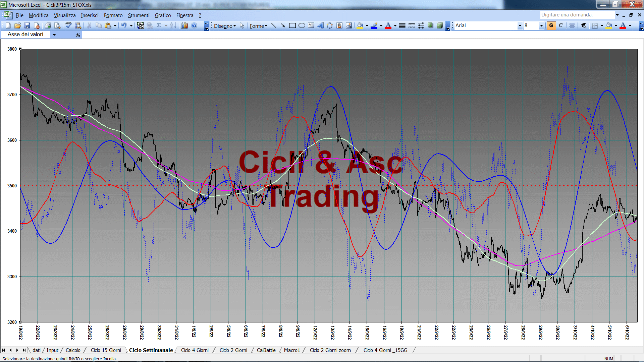This screenshot has height=362, width=644.
Task: Expand the Paste options arrow
Action: click(115, 25)
